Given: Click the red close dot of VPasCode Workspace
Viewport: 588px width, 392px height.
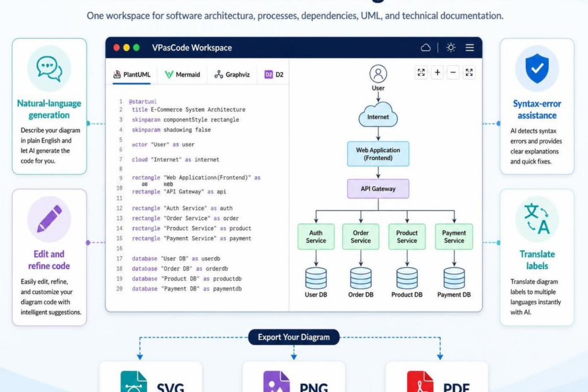Looking at the screenshot, I should tap(116, 47).
